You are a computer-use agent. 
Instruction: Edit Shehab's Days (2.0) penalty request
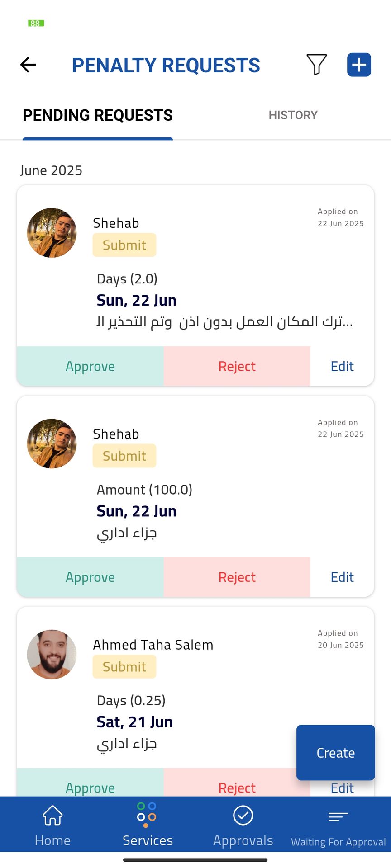(342, 366)
